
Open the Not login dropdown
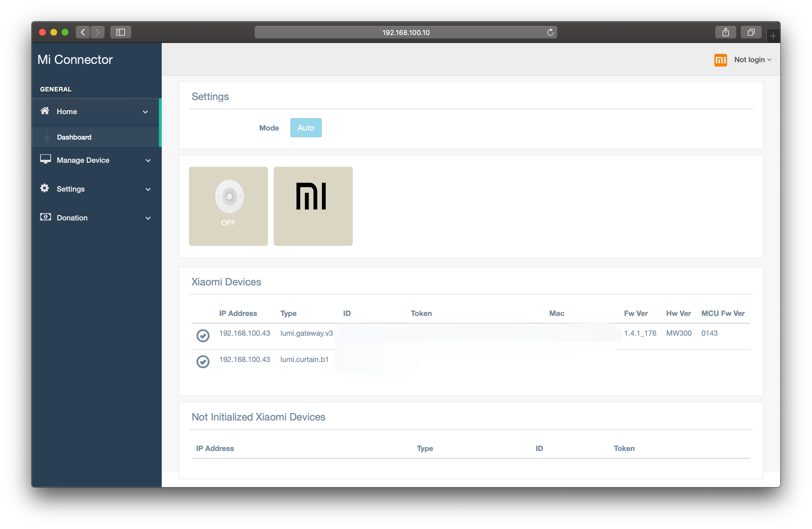pyautogui.click(x=753, y=60)
